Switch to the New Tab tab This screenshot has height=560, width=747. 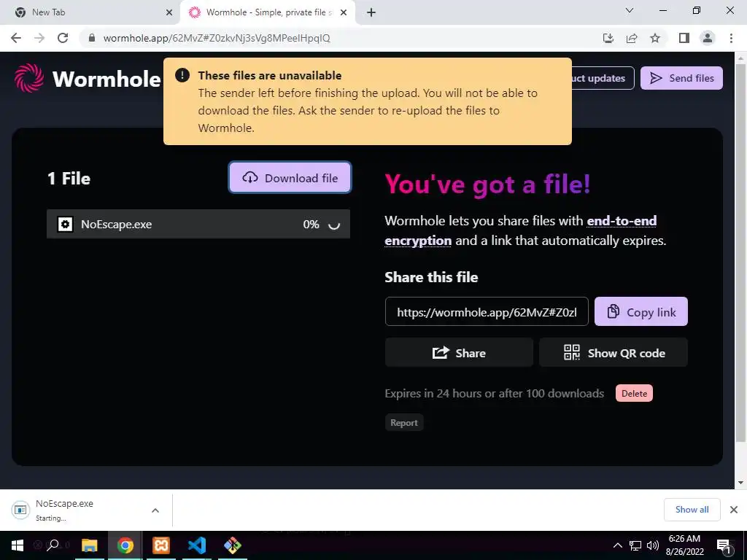90,12
